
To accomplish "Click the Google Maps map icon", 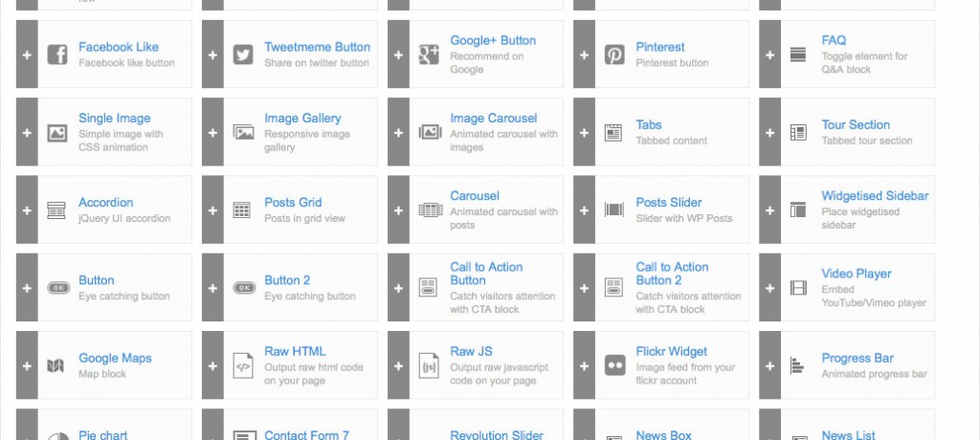I will 57,365.
